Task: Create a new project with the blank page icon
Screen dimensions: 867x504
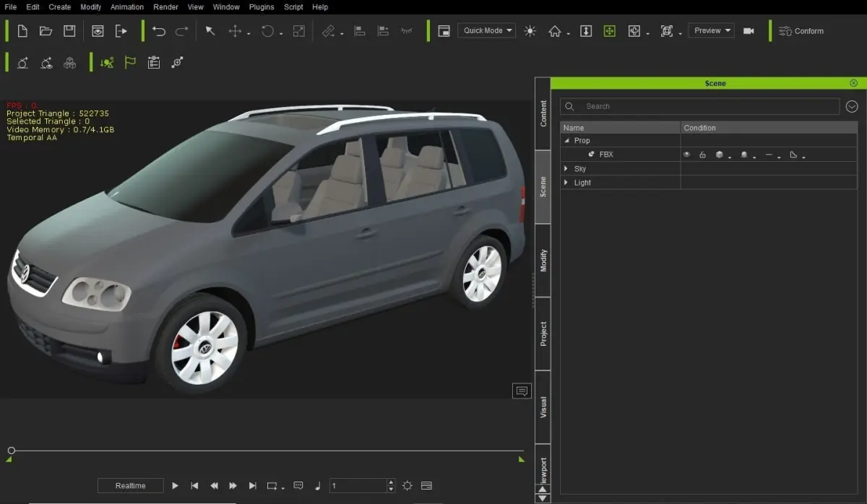Action: (22, 31)
